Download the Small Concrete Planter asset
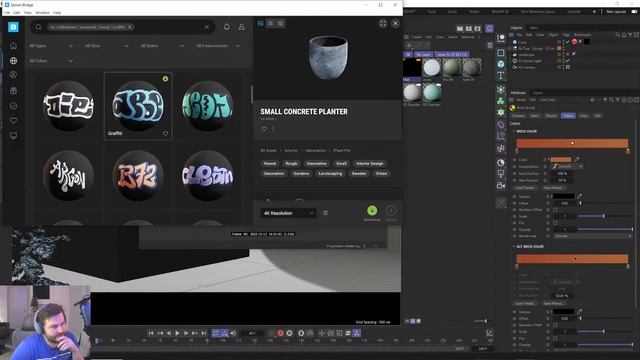The height and width of the screenshot is (360, 640). pyautogui.click(x=372, y=211)
